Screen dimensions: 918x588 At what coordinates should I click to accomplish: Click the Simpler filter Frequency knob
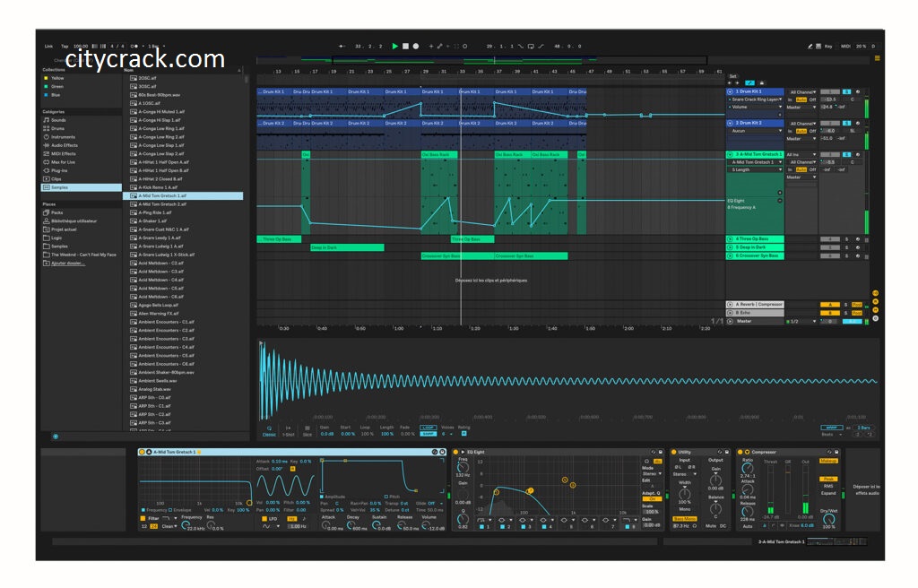tap(186, 526)
